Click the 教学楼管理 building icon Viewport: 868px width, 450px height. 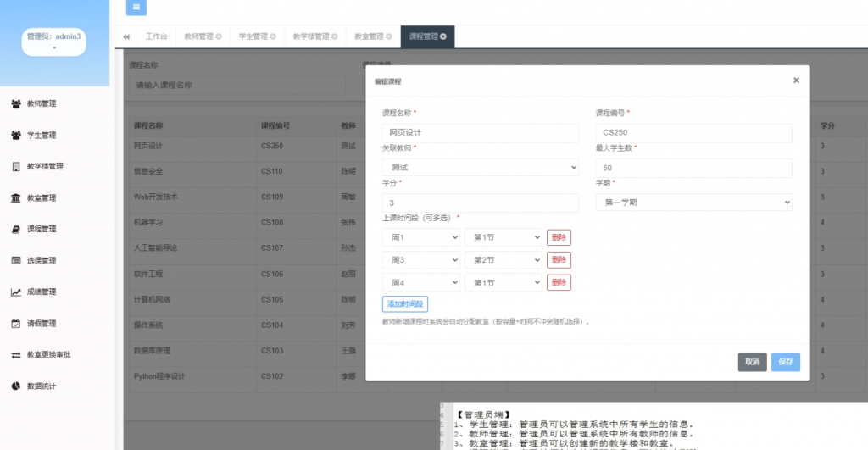coord(16,167)
